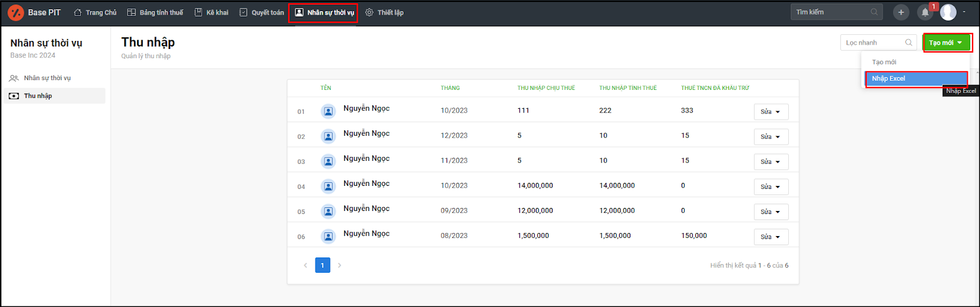The height and width of the screenshot is (307, 980).
Task: Click month 08/2023 cell
Action: 454,236
